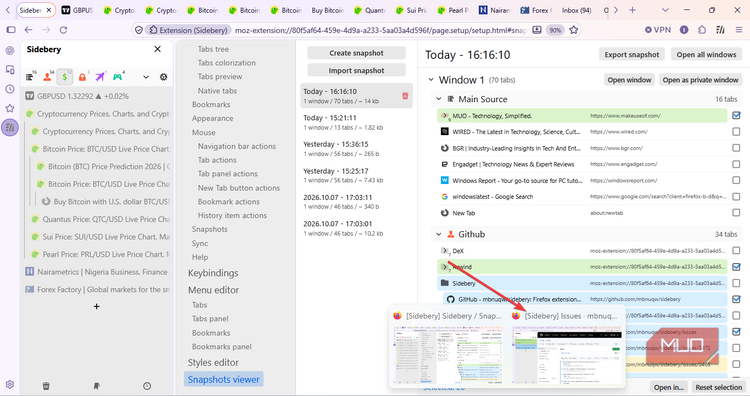Check the DeX row checkbox
Screen dimensions: 750x396
point(736,251)
